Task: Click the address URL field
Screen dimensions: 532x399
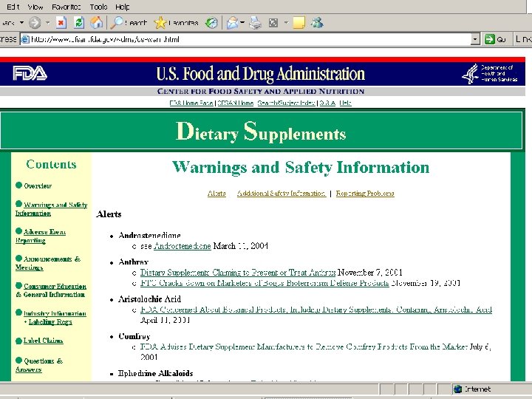Action: [250, 39]
